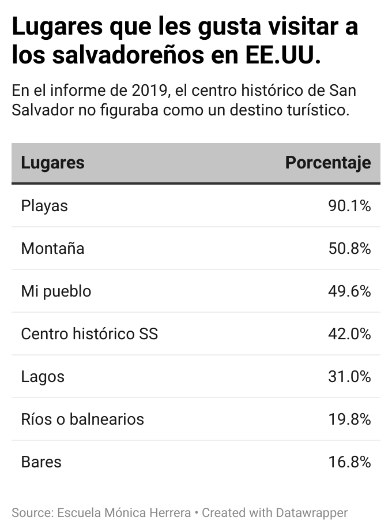Viewport: 392px width, 532px height.
Task: Click the 16.8% value for Bares
Action: pyautogui.click(x=349, y=462)
